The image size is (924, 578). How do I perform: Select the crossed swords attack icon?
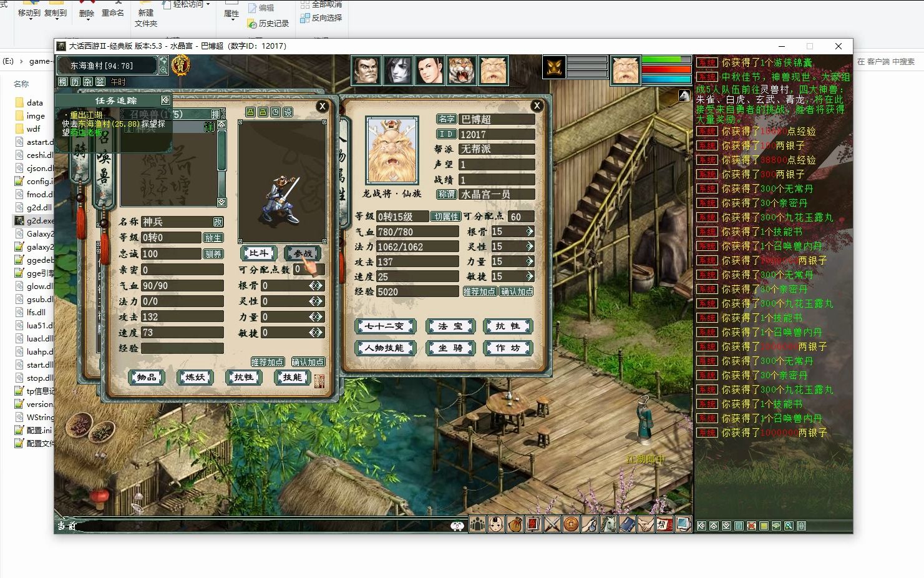[x=552, y=524]
